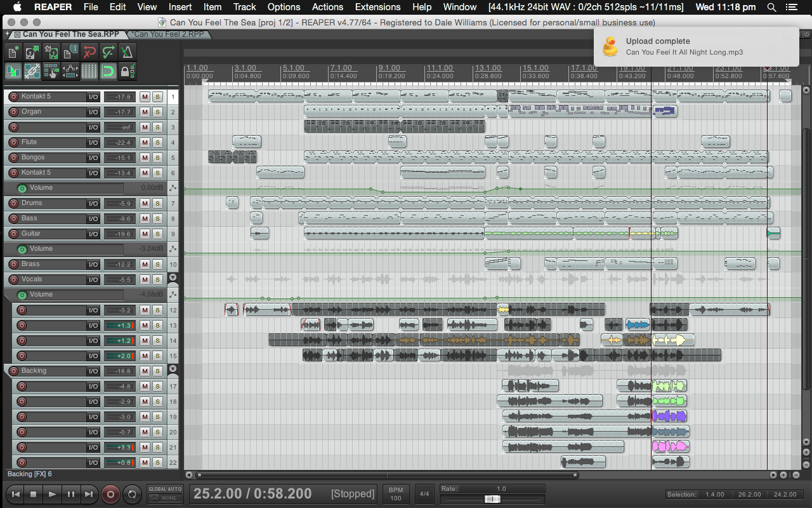Screen dimensions: 812x508
Task: Toggle the grid lines toolbar icon
Action: tap(89, 71)
